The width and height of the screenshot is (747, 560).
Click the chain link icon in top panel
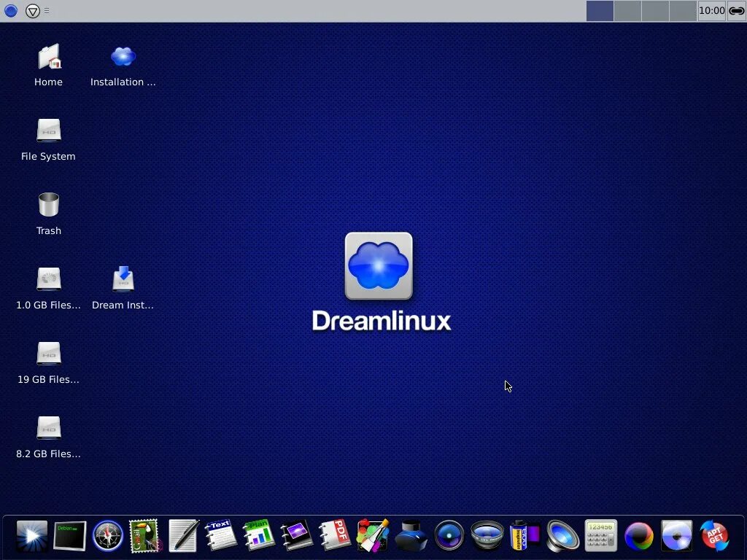coord(737,10)
